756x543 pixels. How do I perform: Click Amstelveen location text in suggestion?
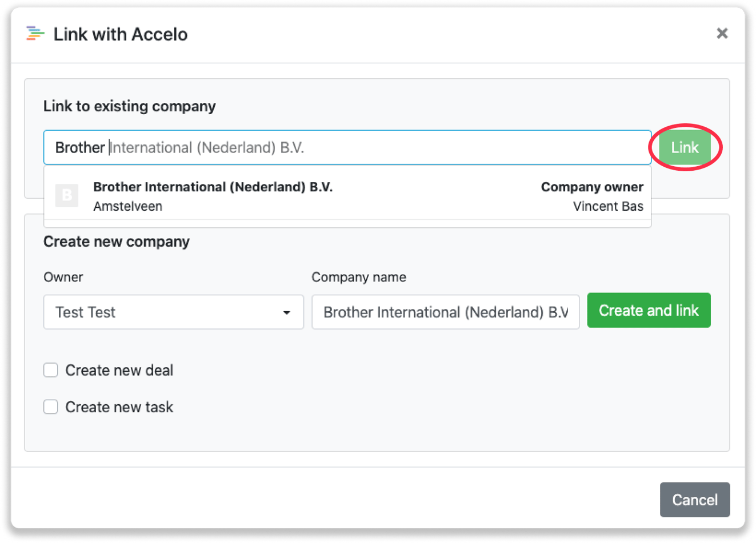pyautogui.click(x=128, y=206)
